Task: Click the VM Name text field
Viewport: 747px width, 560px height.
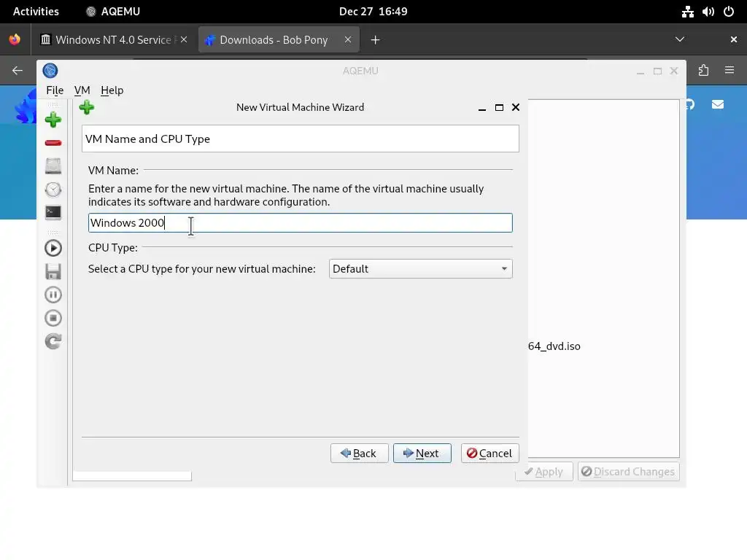Action: click(x=300, y=223)
